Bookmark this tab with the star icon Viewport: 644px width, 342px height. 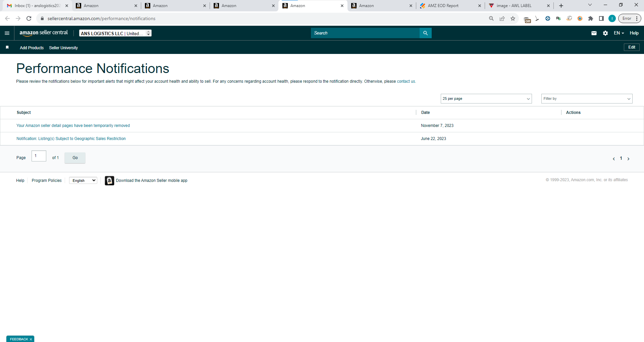coord(513,18)
